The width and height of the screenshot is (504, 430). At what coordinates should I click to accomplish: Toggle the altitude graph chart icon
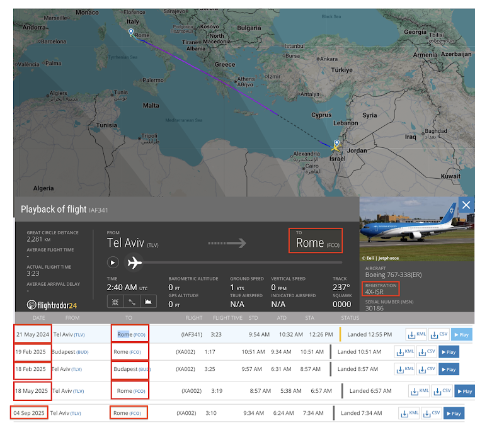point(149,302)
